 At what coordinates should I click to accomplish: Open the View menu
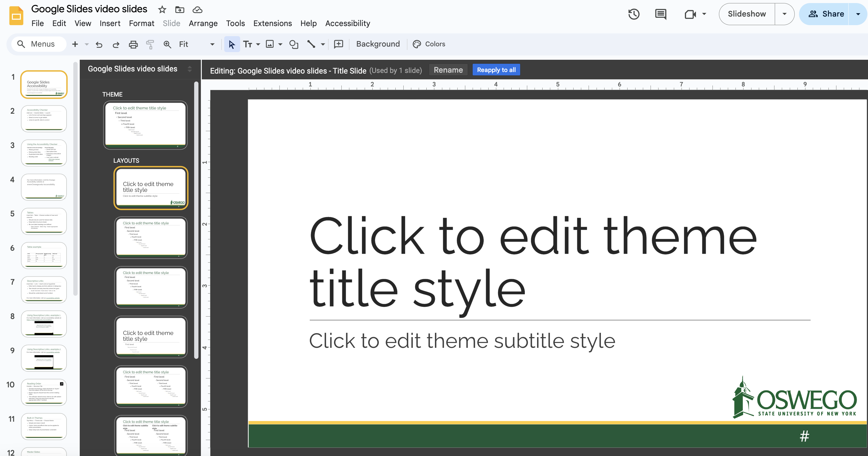(x=83, y=23)
